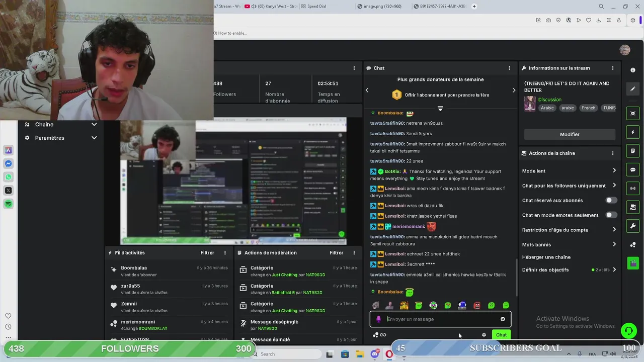Open Définir des objectifs arrow

click(x=614, y=269)
